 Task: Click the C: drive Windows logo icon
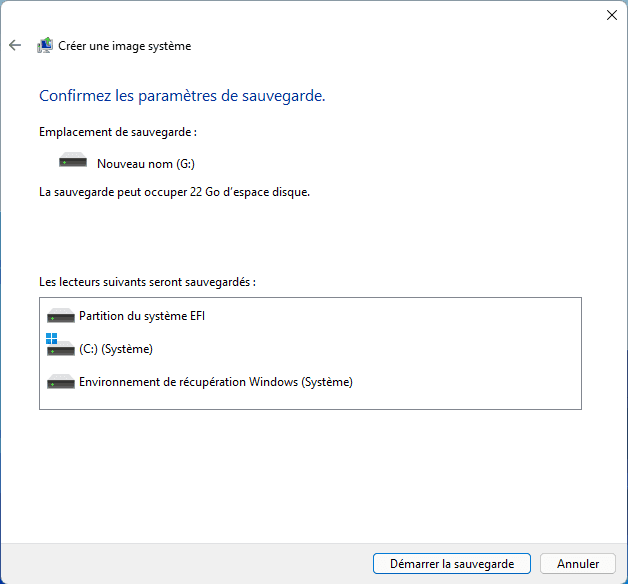pyautogui.click(x=52, y=338)
